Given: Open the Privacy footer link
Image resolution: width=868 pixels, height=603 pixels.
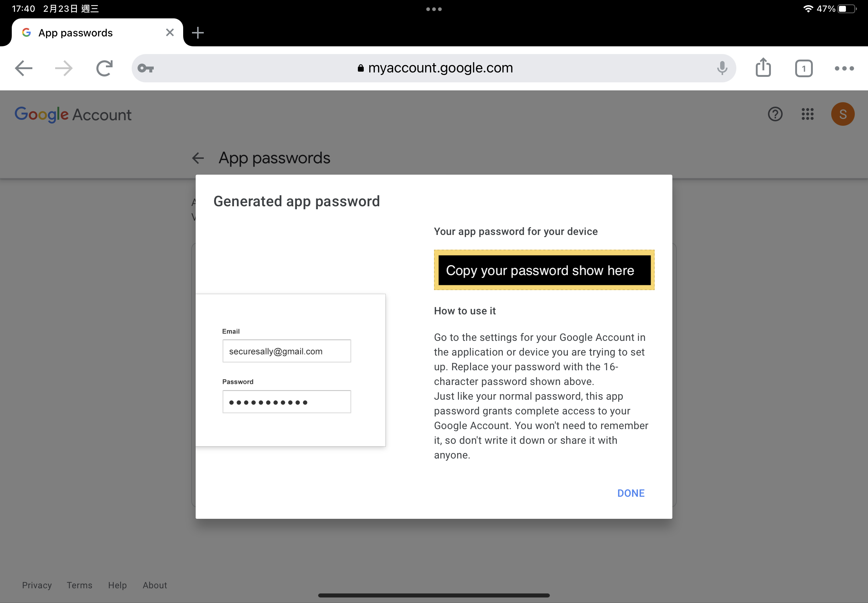Looking at the screenshot, I should [x=37, y=585].
